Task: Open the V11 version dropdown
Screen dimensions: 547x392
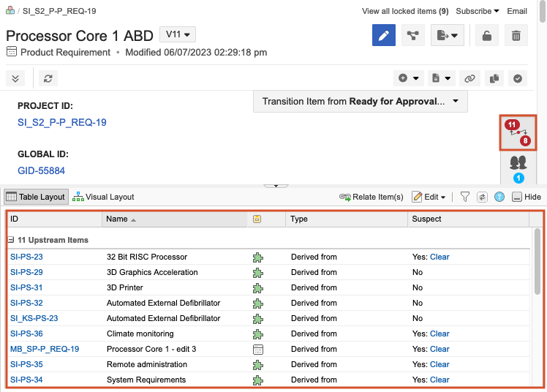Action: [x=178, y=34]
